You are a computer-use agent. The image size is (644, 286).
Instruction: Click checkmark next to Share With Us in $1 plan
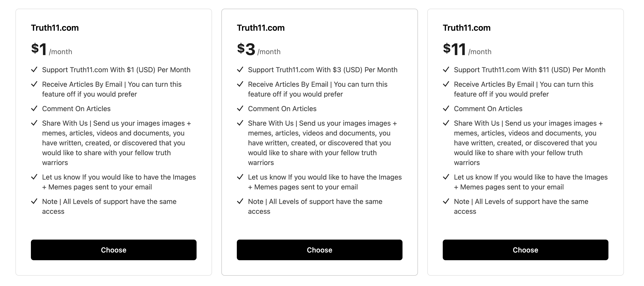point(34,123)
